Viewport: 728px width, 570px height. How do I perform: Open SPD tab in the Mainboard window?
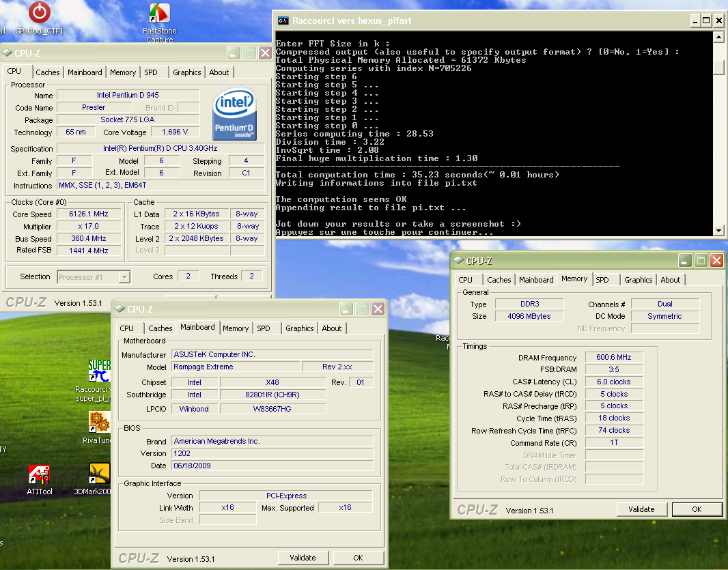click(264, 328)
